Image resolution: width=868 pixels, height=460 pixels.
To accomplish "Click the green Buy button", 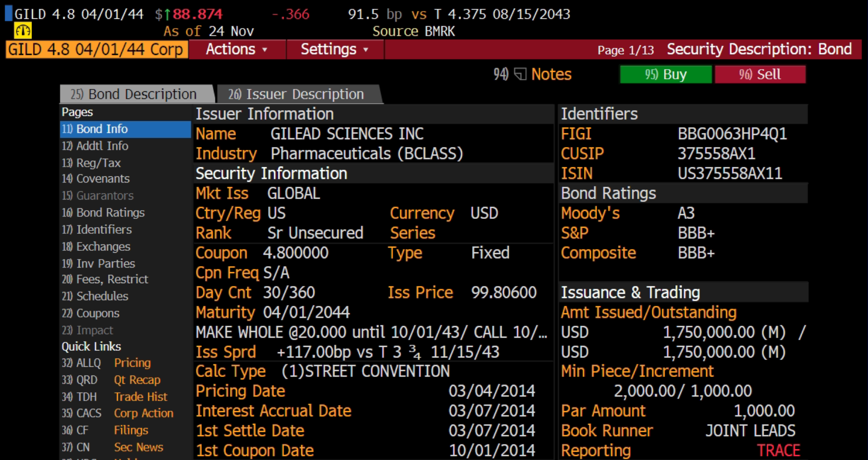I will click(666, 74).
